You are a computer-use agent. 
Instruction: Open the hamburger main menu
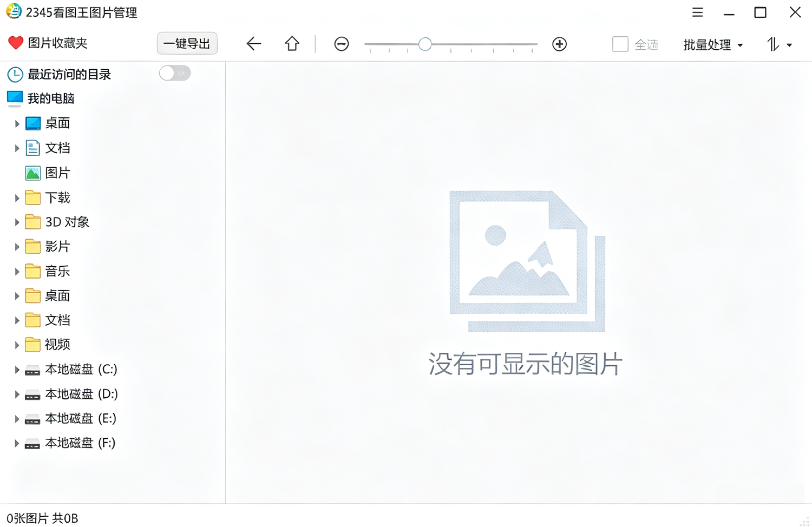coord(698,12)
